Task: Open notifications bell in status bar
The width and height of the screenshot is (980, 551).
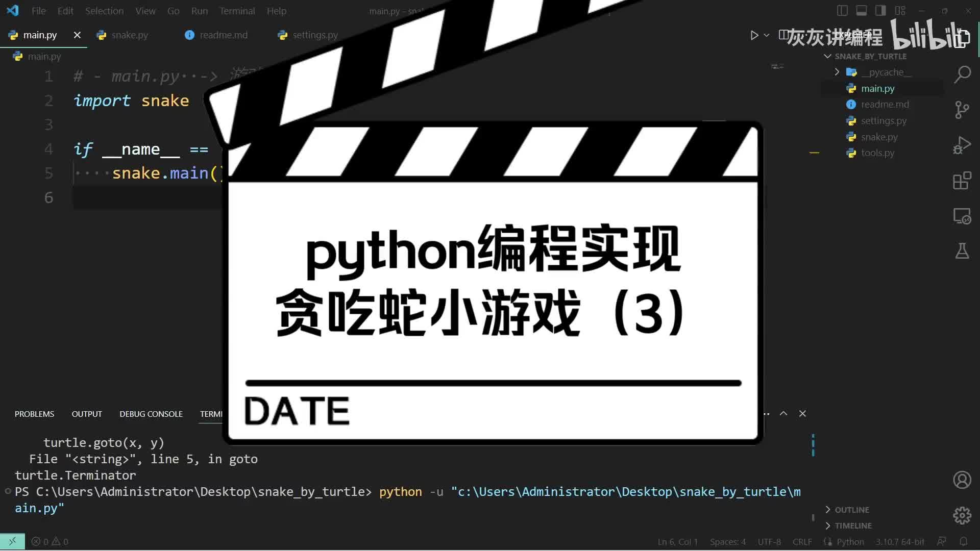Action: 963,542
